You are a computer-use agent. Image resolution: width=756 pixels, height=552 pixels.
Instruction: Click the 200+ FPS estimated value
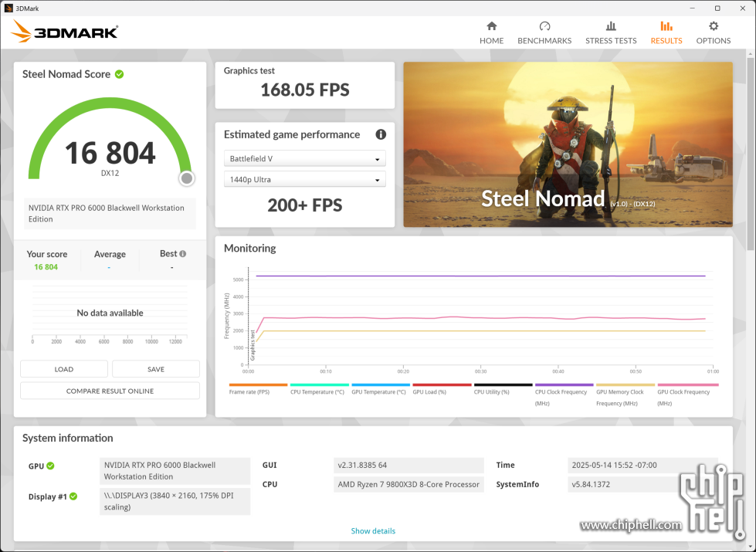coord(305,205)
